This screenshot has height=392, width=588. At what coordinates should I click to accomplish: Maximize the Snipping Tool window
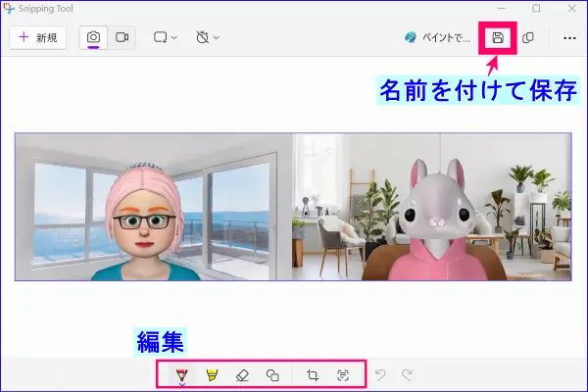click(536, 8)
